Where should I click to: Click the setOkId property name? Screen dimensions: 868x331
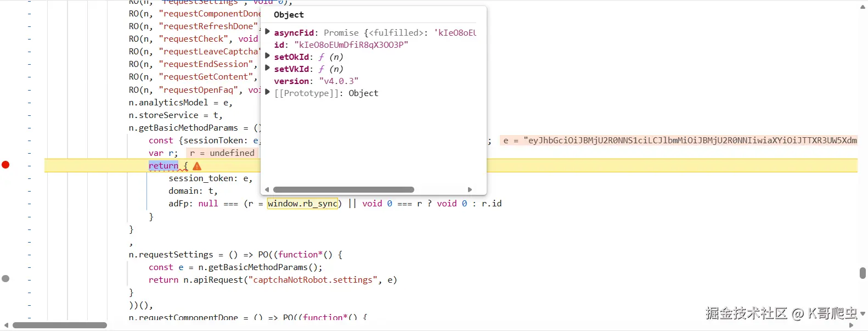291,57
